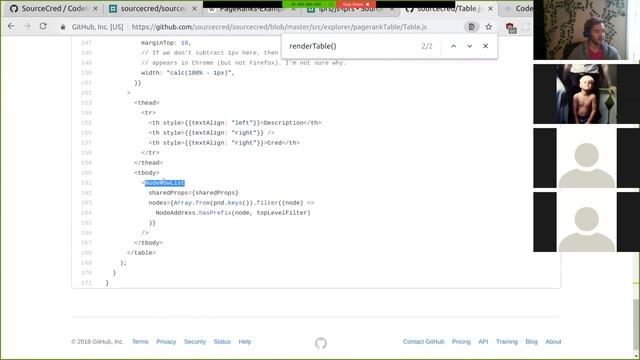Click line number 147
This screenshot has height=360, width=640.
coord(87,43)
